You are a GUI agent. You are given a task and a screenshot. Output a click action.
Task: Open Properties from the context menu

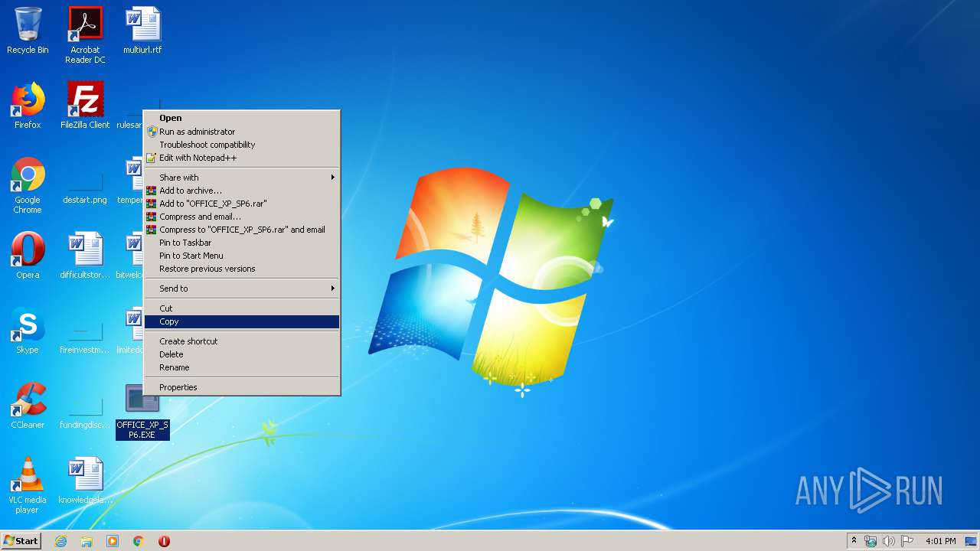242,387
